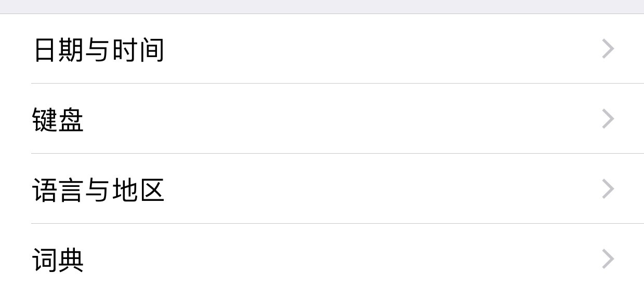Click the empty middle of the 日期与时间 row

click(364, 49)
